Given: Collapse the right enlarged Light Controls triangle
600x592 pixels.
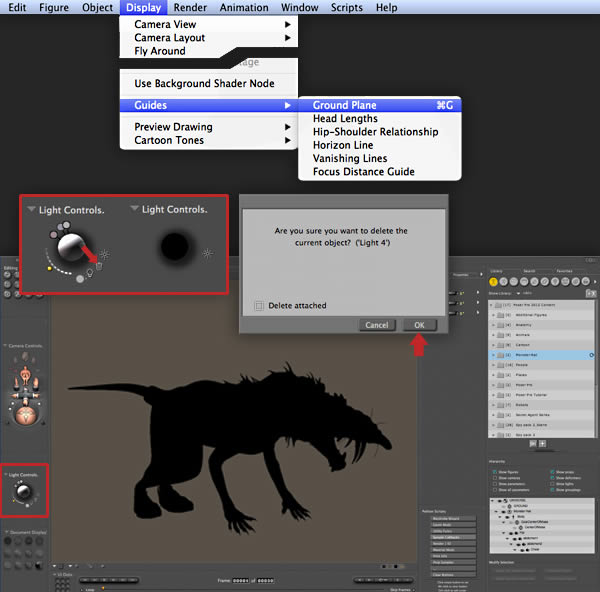Looking at the screenshot, I should [134, 208].
